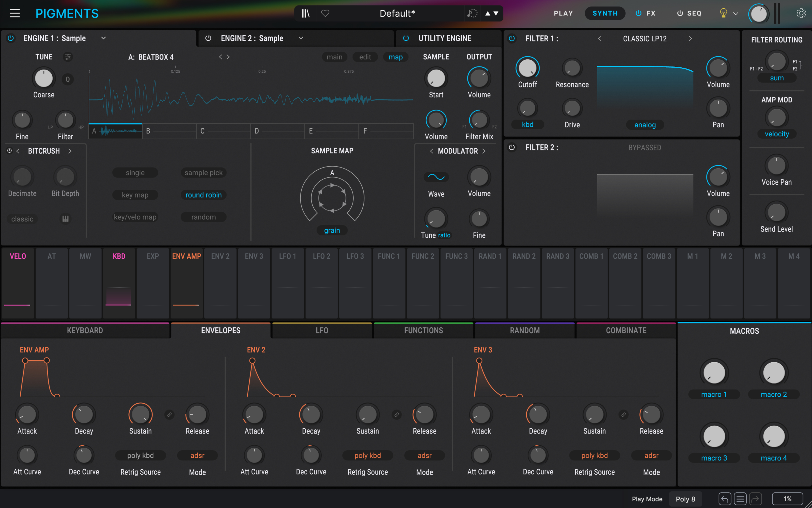
Task: Toggle Filter 1 power button
Action: pyautogui.click(x=512, y=39)
